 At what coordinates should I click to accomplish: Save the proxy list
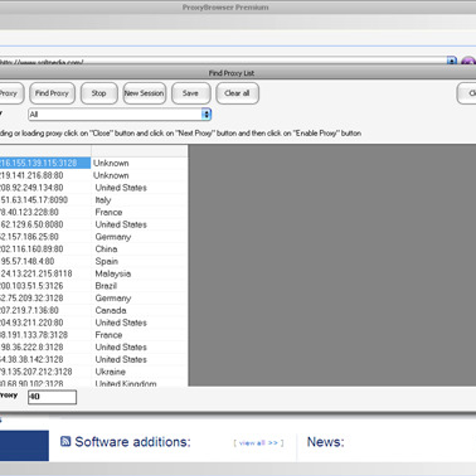tap(191, 93)
